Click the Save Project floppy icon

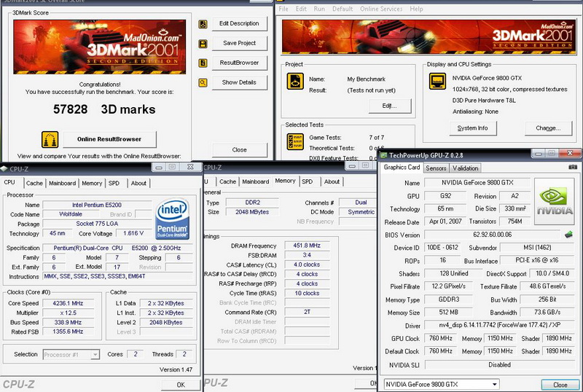pyautogui.click(x=203, y=44)
